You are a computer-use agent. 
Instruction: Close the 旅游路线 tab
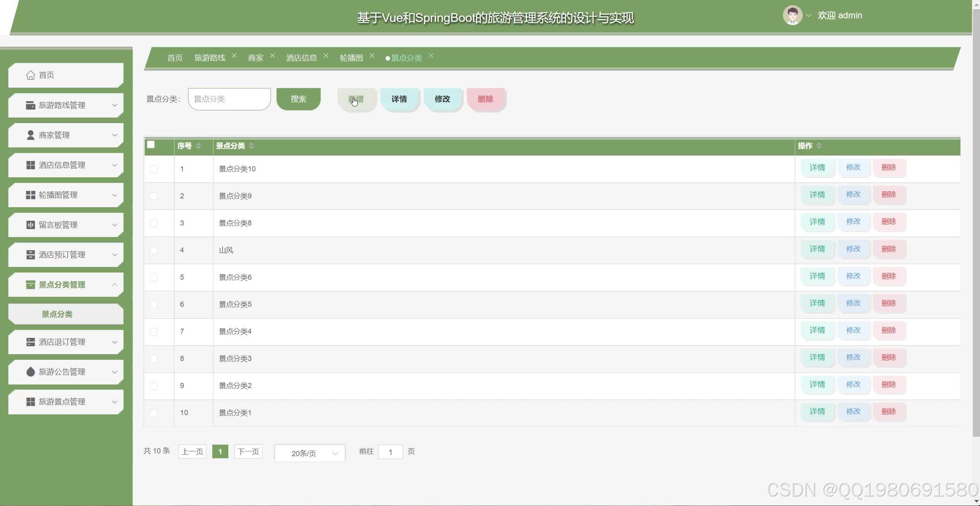click(x=234, y=56)
